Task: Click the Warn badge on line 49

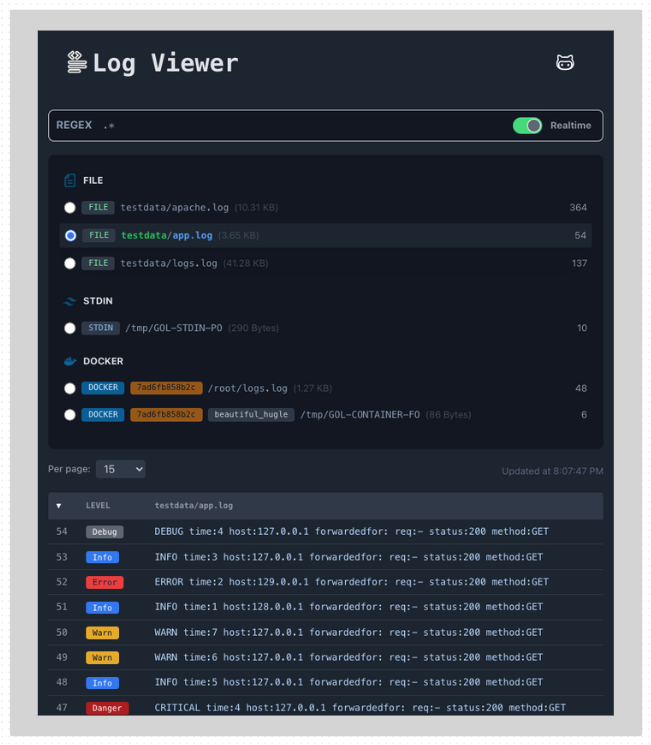Action: 102,658
